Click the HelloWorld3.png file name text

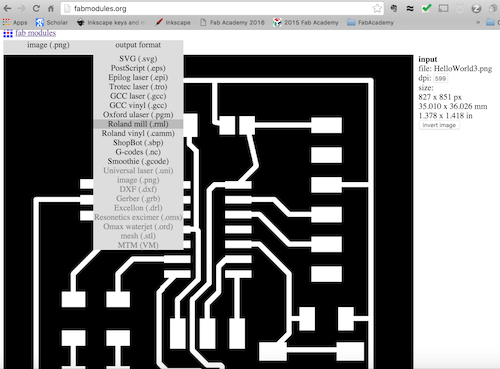(463, 69)
